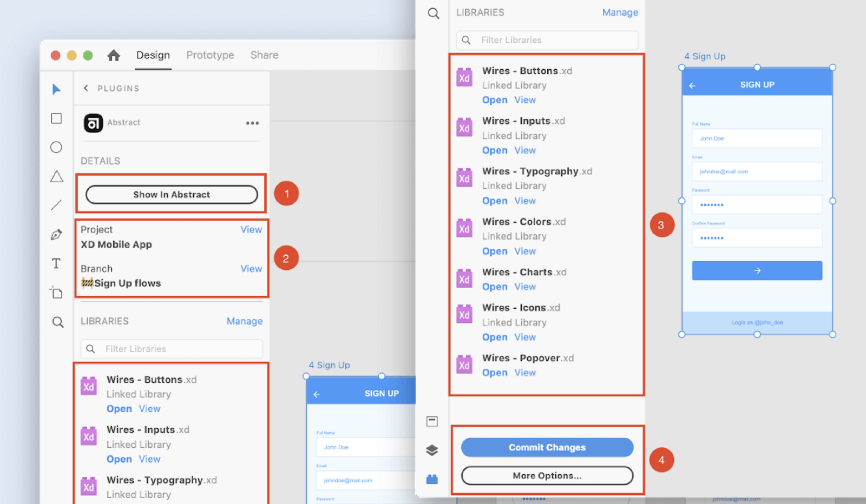This screenshot has height=504, width=866.
Task: Open the Wires - Colors library
Action: [x=495, y=251]
